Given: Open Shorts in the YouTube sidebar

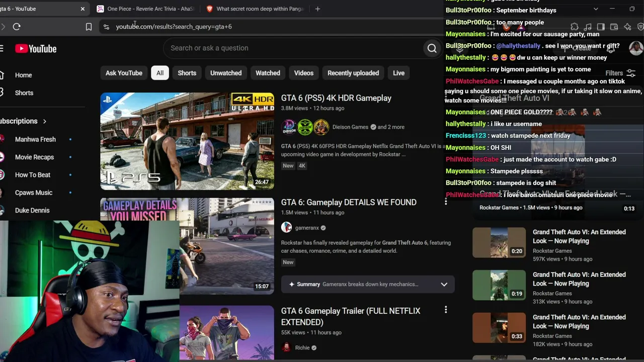Looking at the screenshot, I should pos(24,93).
